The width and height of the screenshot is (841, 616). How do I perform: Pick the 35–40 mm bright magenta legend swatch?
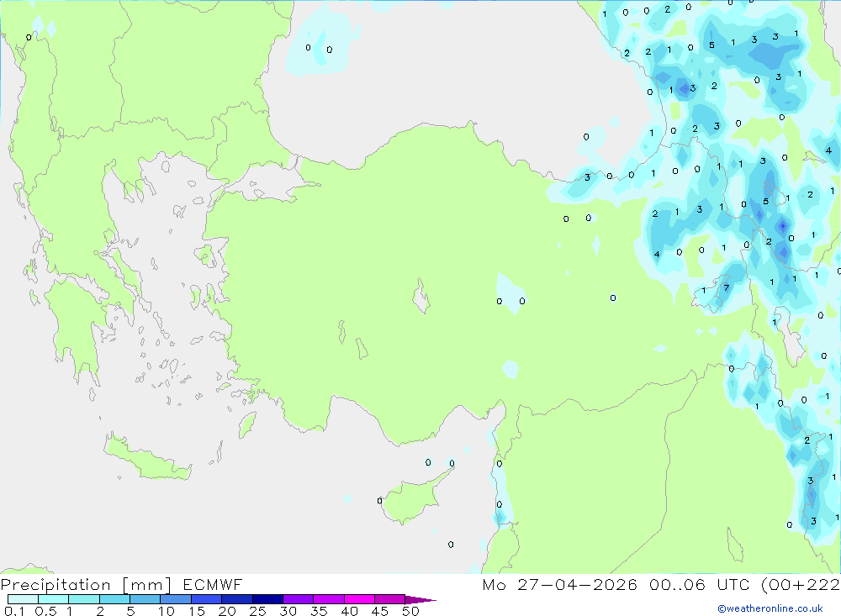click(x=329, y=599)
